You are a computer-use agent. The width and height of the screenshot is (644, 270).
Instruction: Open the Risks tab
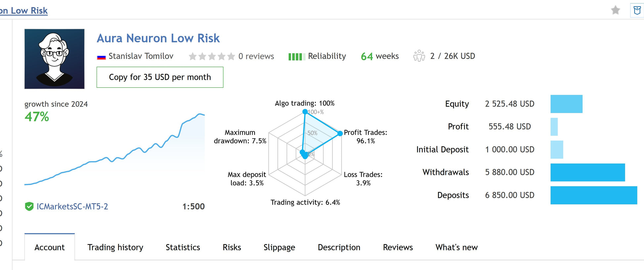click(x=232, y=247)
